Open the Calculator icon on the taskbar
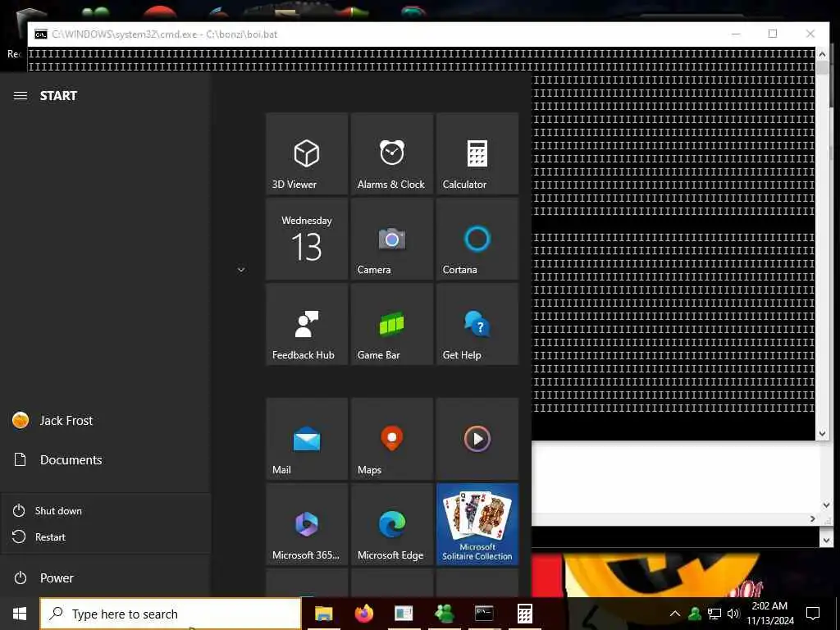The width and height of the screenshot is (840, 630). pyautogui.click(x=524, y=614)
